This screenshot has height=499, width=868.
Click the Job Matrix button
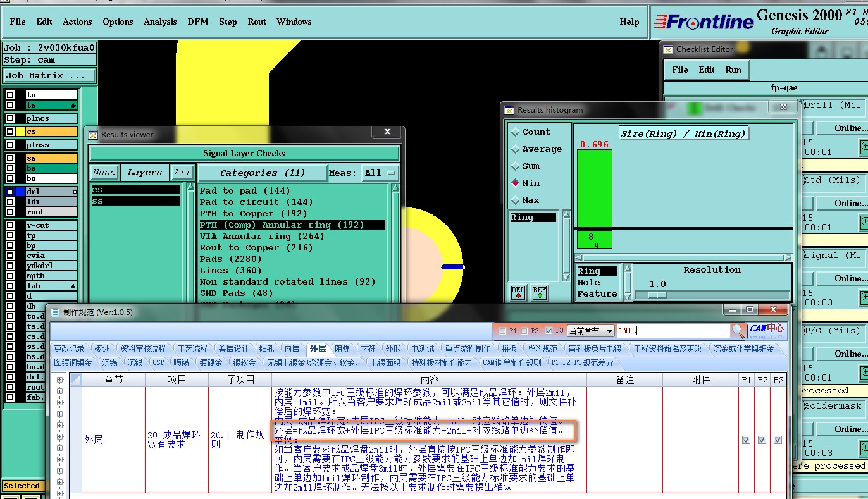[49, 75]
